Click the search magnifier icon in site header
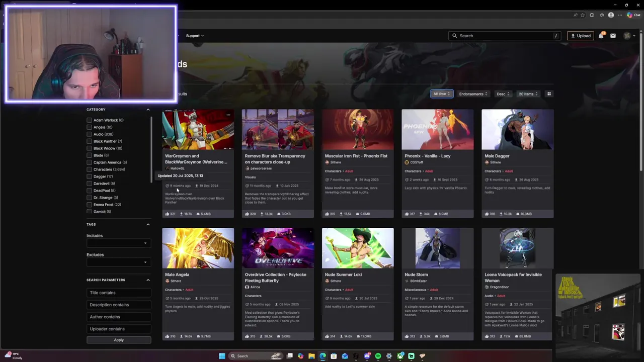Image resolution: width=644 pixels, height=362 pixels. click(455, 36)
